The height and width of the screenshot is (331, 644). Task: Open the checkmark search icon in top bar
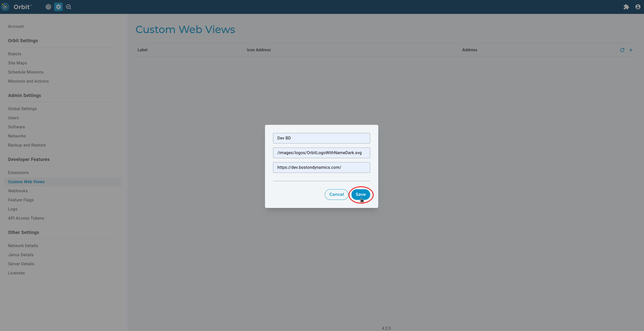69,7
